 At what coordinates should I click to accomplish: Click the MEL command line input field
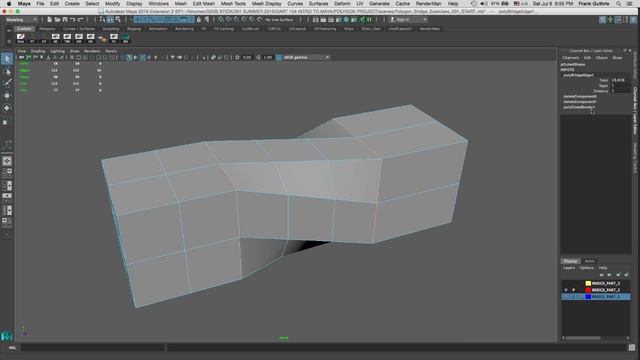coord(93,347)
